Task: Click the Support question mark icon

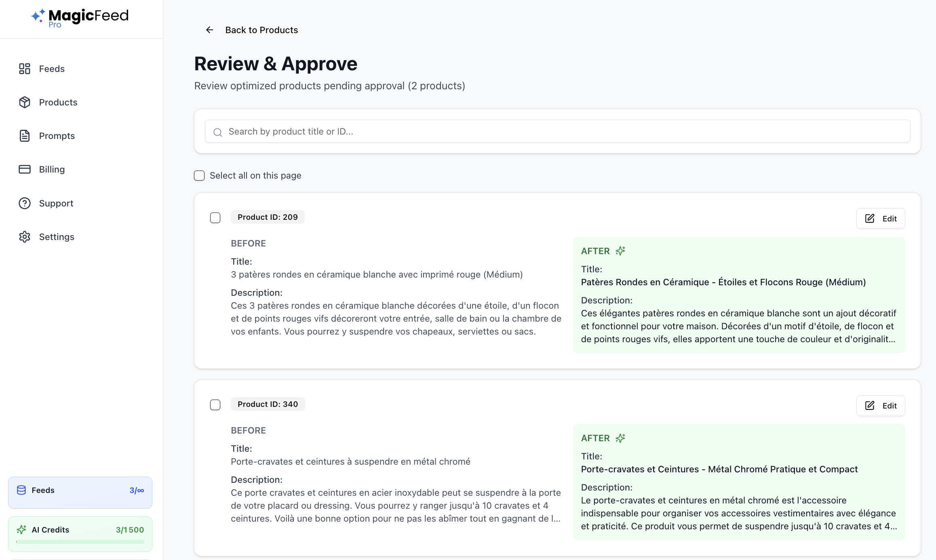Action: (25, 203)
